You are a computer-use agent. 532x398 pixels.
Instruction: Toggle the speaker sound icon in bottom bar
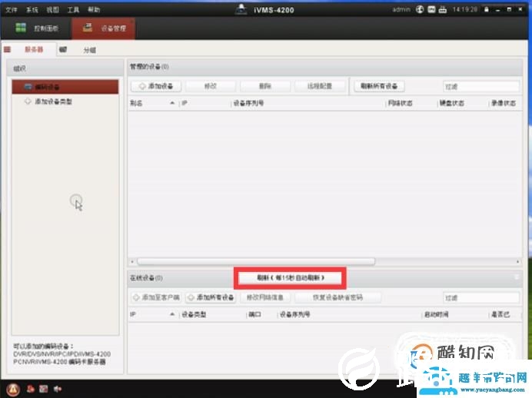pyautogui.click(x=58, y=389)
